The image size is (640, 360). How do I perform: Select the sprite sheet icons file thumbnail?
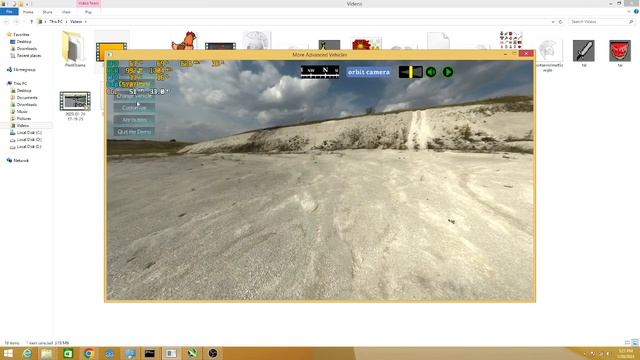pos(511,40)
